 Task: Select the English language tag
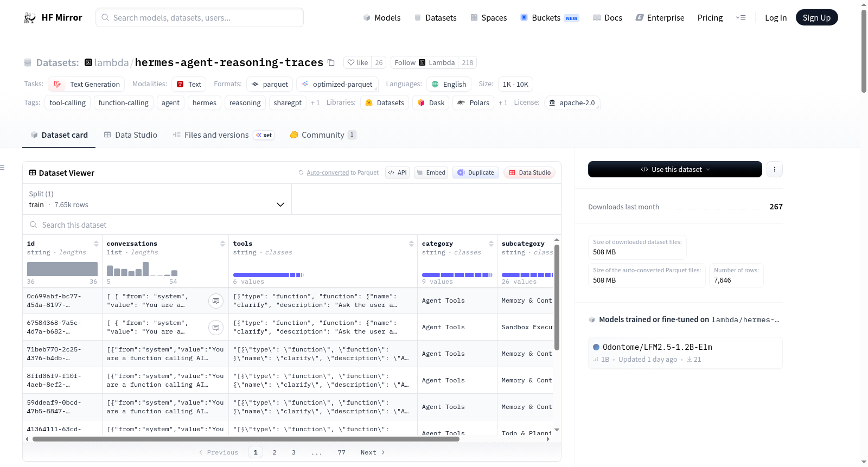(x=449, y=84)
